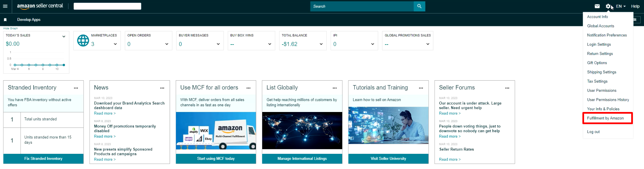The height and width of the screenshot is (169, 644).
Task: Expand the Today's Sales dropdown
Action: pos(64,36)
